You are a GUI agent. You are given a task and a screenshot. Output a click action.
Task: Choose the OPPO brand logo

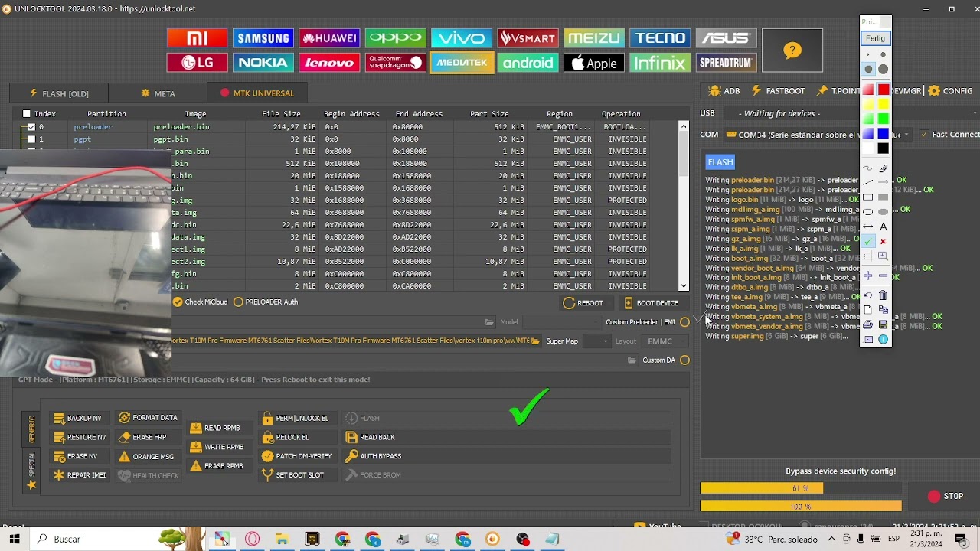(x=395, y=38)
